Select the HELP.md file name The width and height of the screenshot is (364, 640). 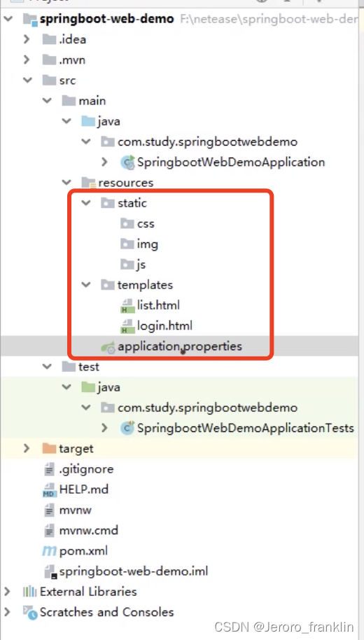pyautogui.click(x=84, y=489)
